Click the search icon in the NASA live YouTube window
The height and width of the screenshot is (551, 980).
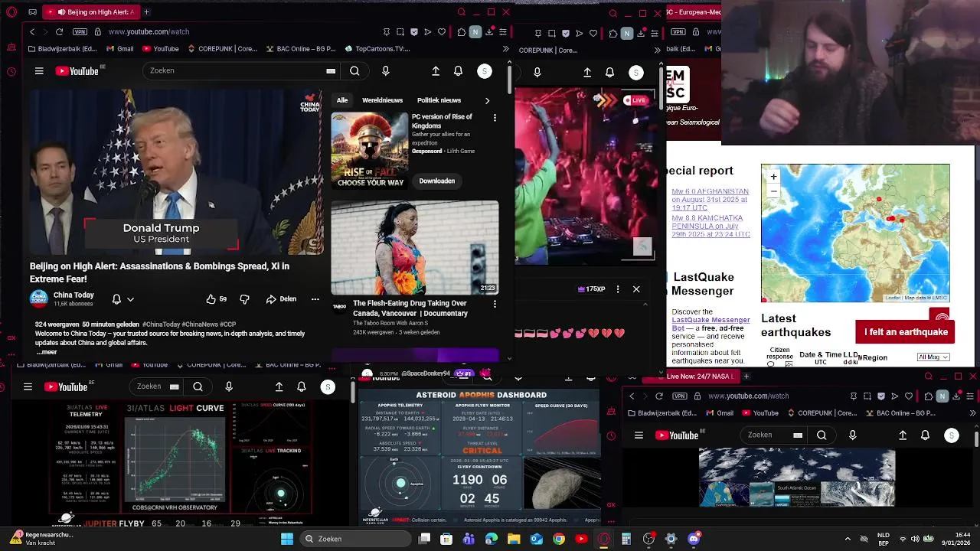[x=822, y=435]
